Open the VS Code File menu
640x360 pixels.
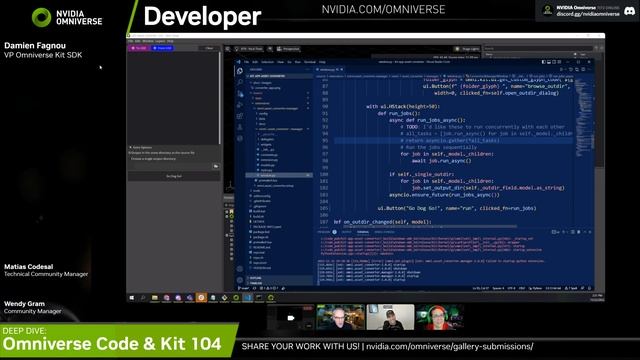pyautogui.click(x=246, y=62)
